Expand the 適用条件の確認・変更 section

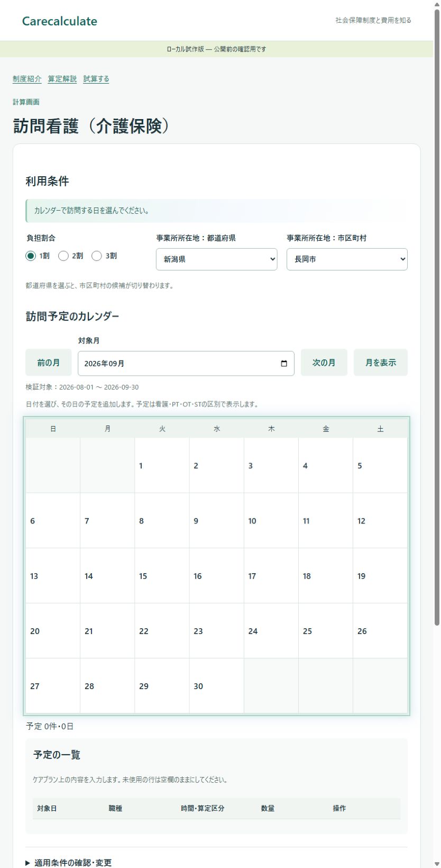69,863
